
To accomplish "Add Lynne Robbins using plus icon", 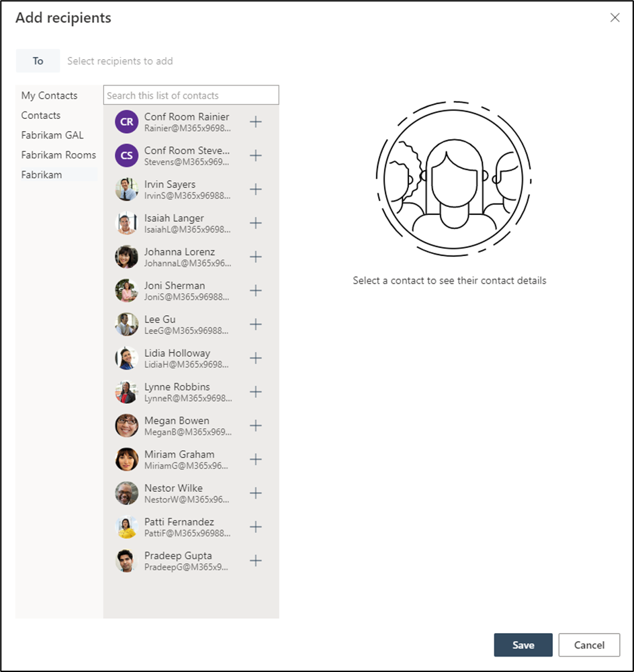I will click(x=256, y=392).
